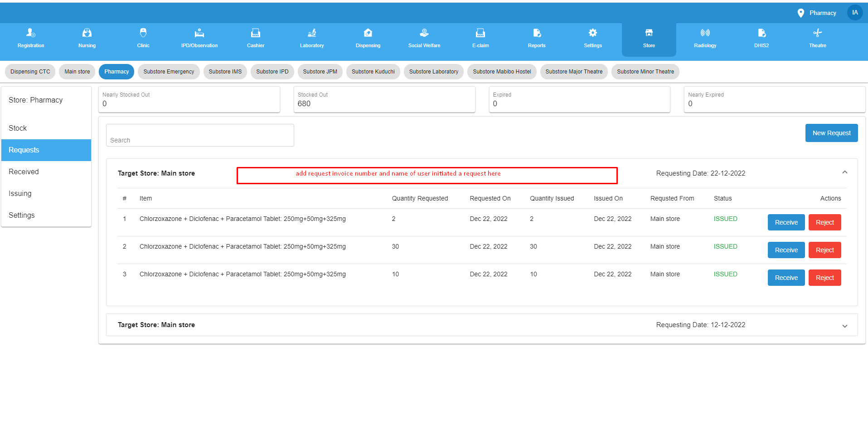Screen dimensions: 868x431
Task: Switch to the Main store tab
Action: point(77,71)
